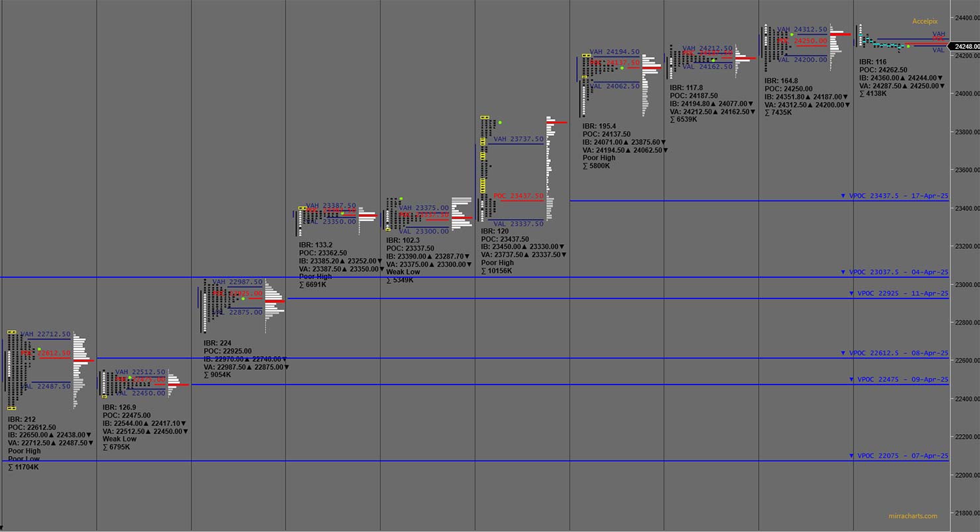Click the IBR: 224 statistics text
980x532 pixels.
click(217, 343)
